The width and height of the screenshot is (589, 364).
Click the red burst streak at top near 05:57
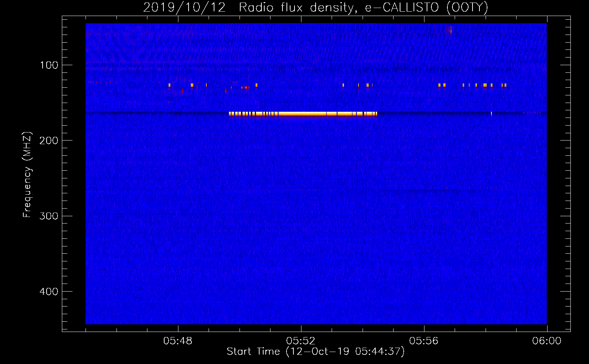(x=449, y=30)
